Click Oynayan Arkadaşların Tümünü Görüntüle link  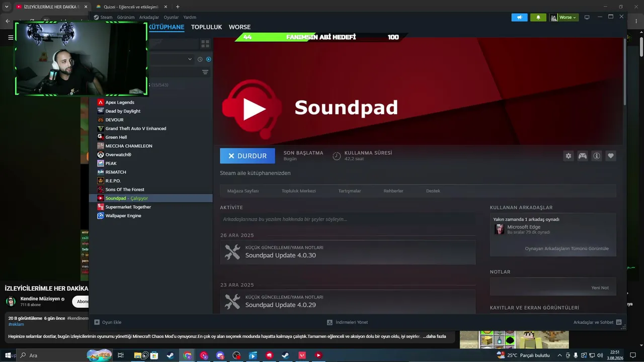pyautogui.click(x=567, y=248)
